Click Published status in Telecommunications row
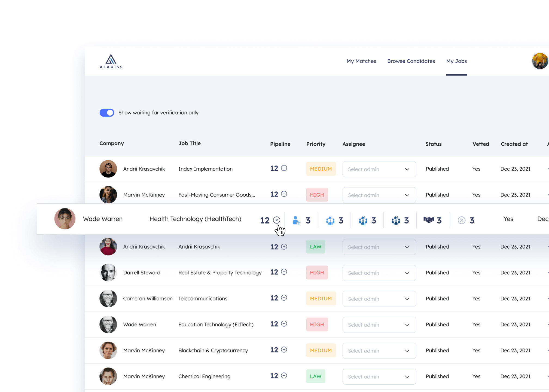This screenshot has height=392, width=549. (x=437, y=299)
